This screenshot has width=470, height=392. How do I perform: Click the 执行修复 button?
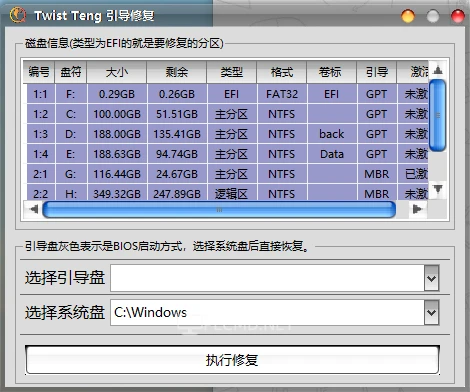(232, 360)
